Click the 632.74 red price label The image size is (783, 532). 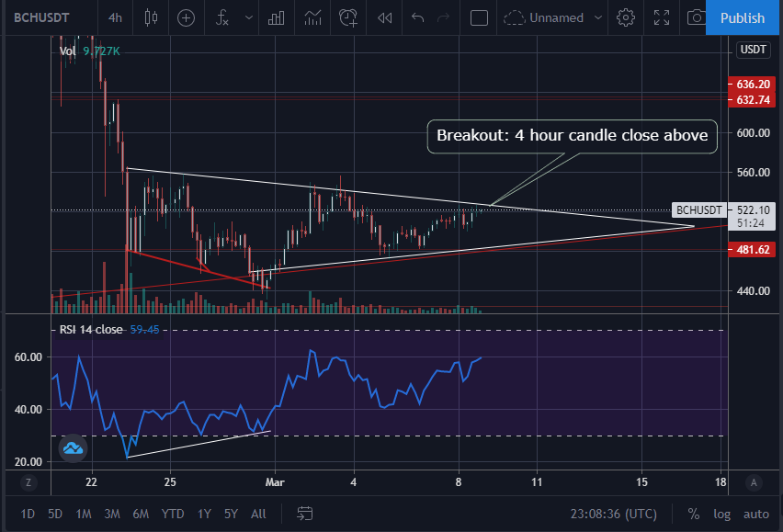click(x=752, y=100)
